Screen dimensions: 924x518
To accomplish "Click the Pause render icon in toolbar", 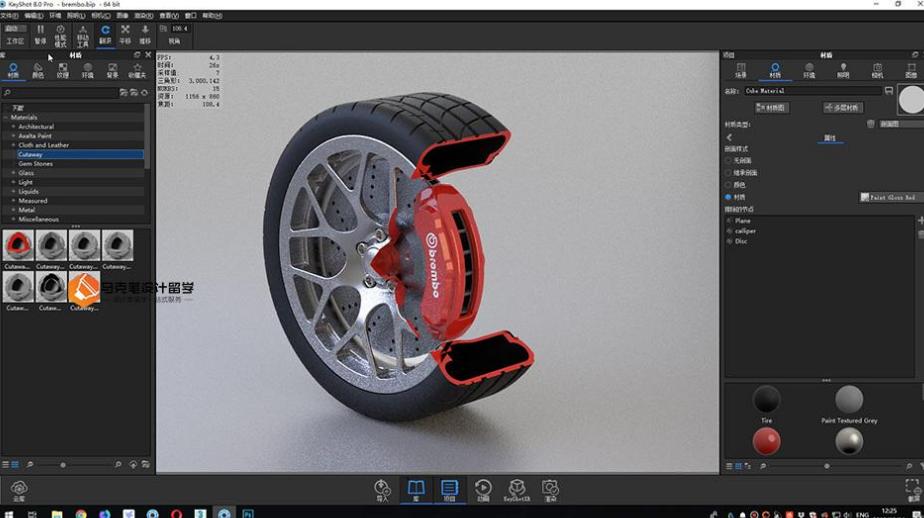I will pyautogui.click(x=40, y=35).
